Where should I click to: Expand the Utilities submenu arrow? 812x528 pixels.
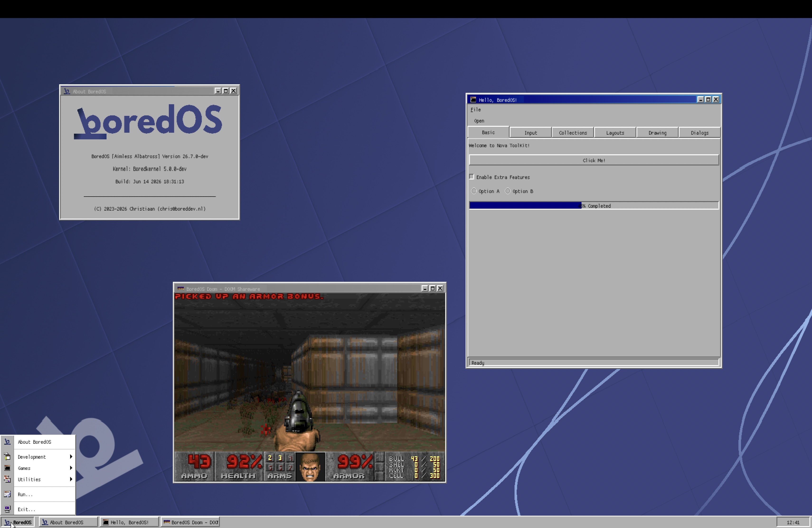coord(71,479)
